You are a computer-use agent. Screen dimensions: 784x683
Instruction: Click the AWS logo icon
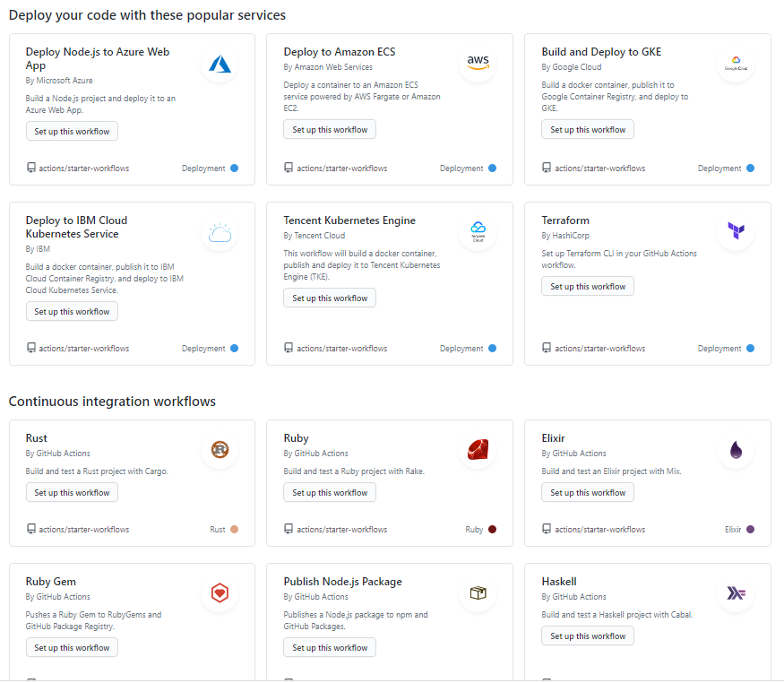coord(478,62)
